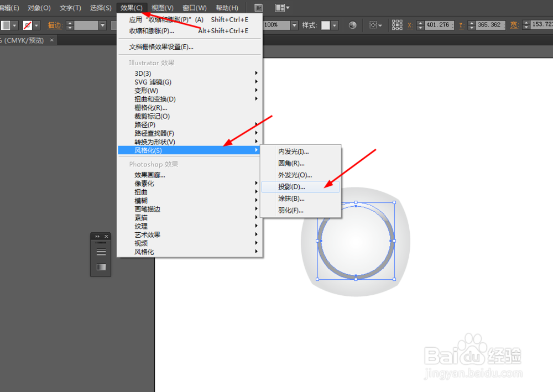553x392 pixels.
Task: Click the align options icon in control bar
Action: tap(372, 25)
